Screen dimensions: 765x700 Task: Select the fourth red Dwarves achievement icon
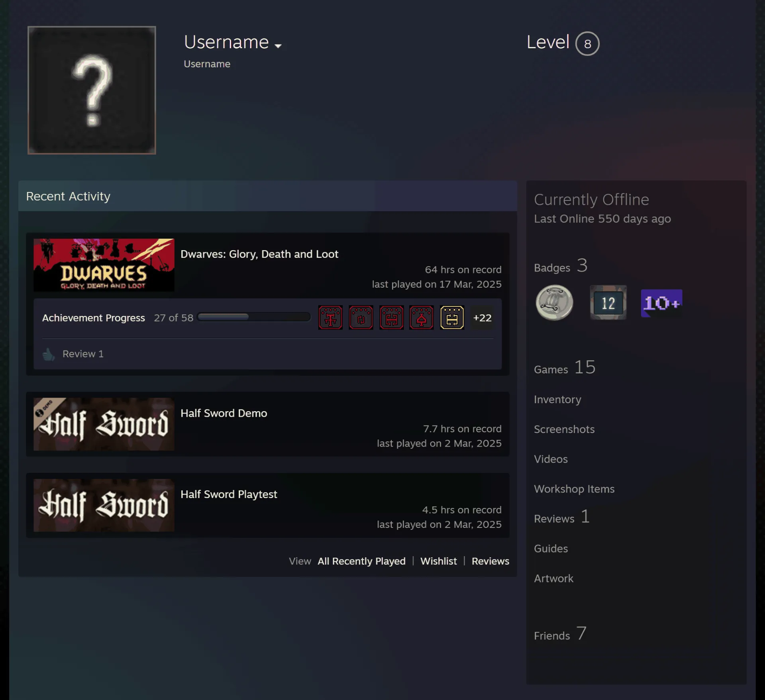tap(422, 318)
